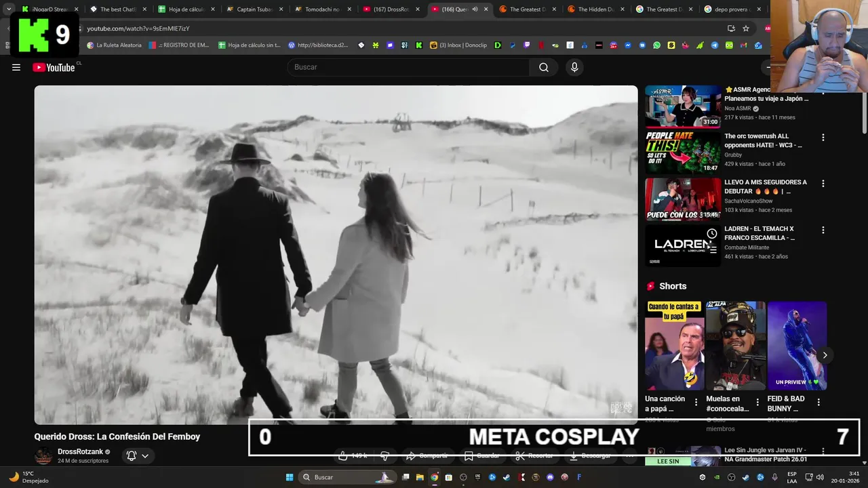Save the video with Guardar button
The height and width of the screenshot is (488, 868).
481,456
